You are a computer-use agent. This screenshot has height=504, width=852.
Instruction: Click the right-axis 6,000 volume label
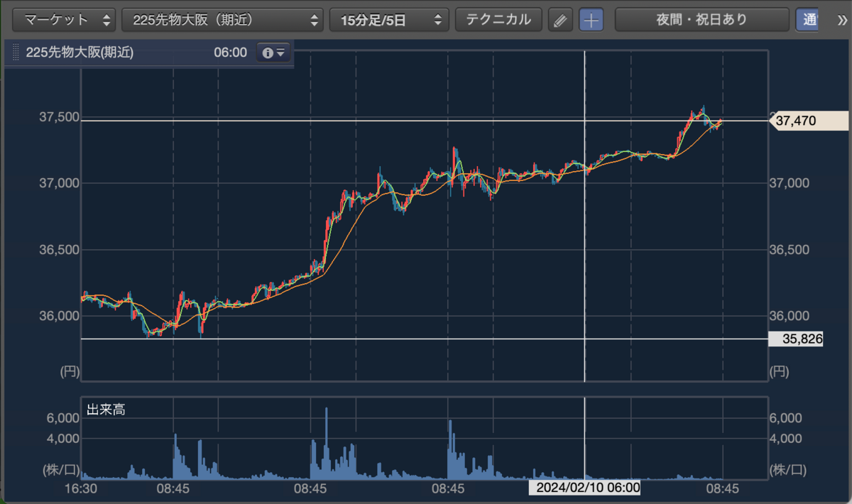[x=787, y=418]
